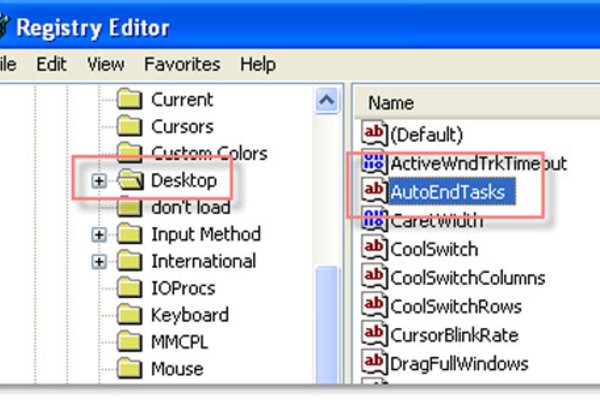Screen dimensions: 600x400
Task: Click the Desktop open folder icon
Action: 130,180
